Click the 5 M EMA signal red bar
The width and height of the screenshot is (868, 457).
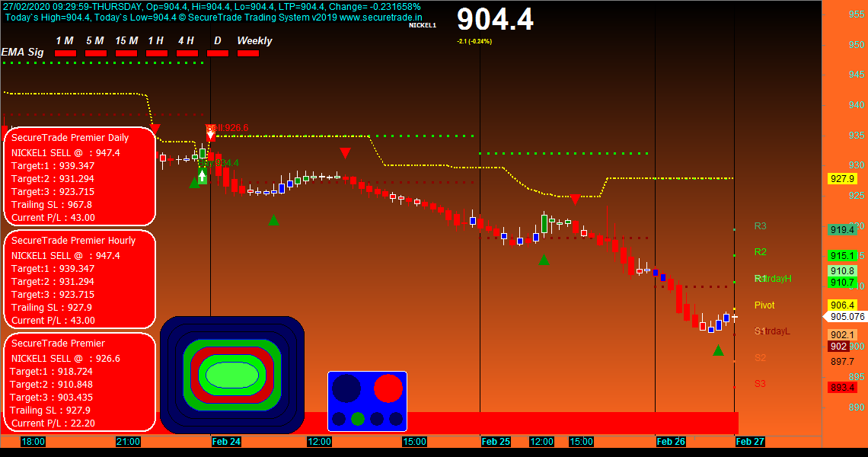coord(96,53)
